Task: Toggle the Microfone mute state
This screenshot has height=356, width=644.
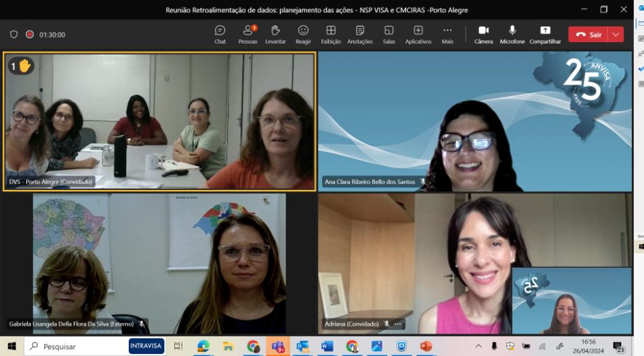Action: (x=512, y=35)
